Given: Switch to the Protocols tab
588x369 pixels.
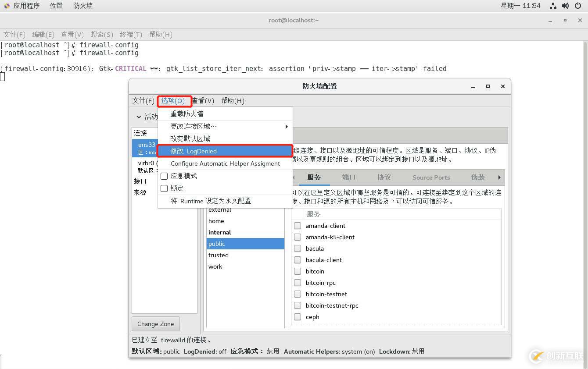Looking at the screenshot, I should 384,177.
